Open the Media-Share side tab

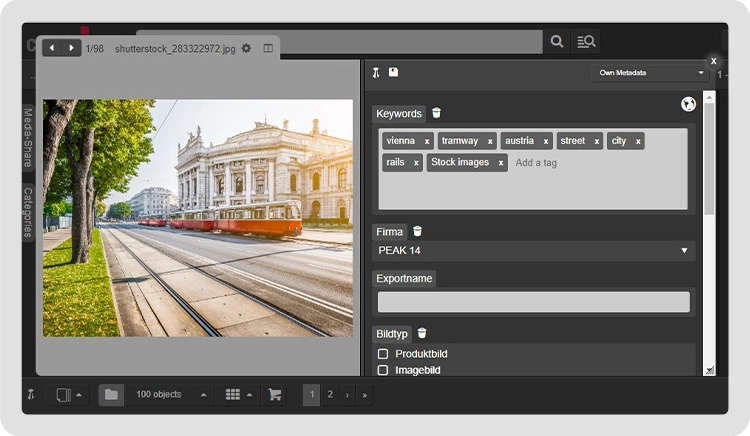28,138
